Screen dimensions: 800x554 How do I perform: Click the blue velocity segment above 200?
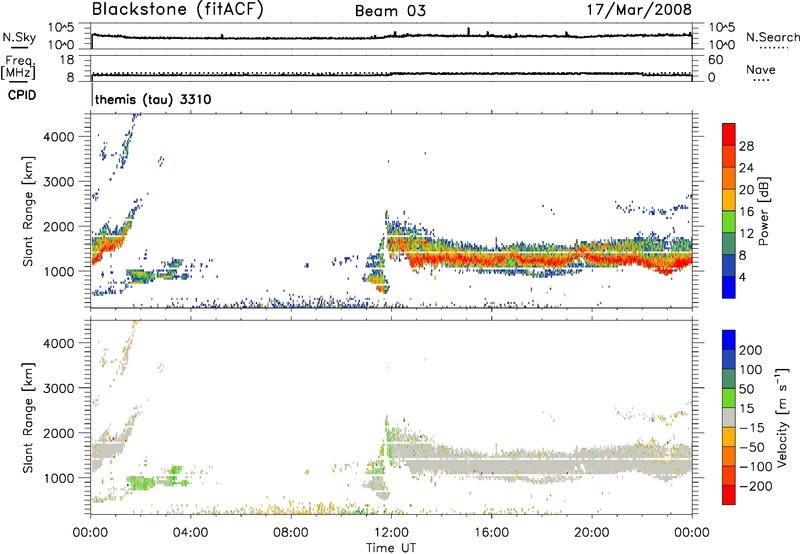click(x=729, y=340)
